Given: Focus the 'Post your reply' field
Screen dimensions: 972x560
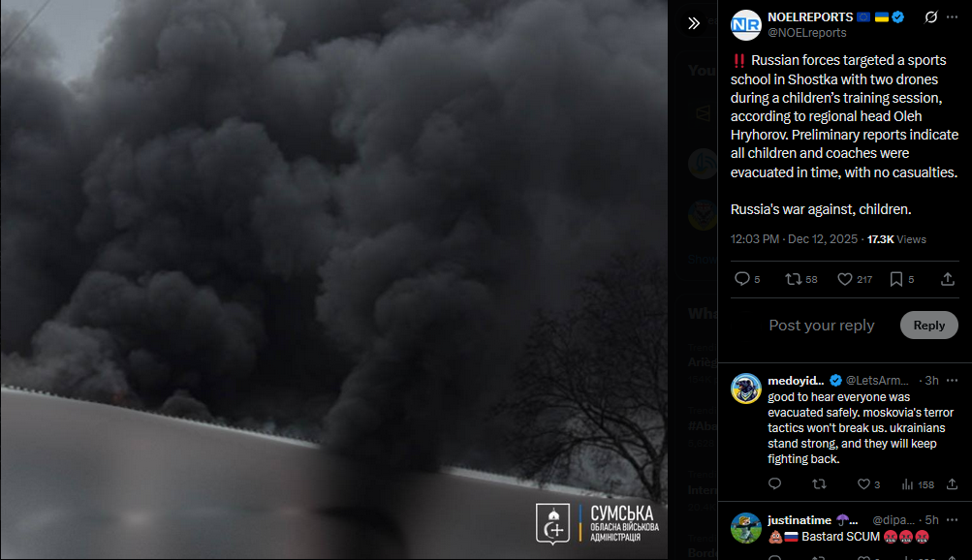Looking at the screenshot, I should point(822,326).
